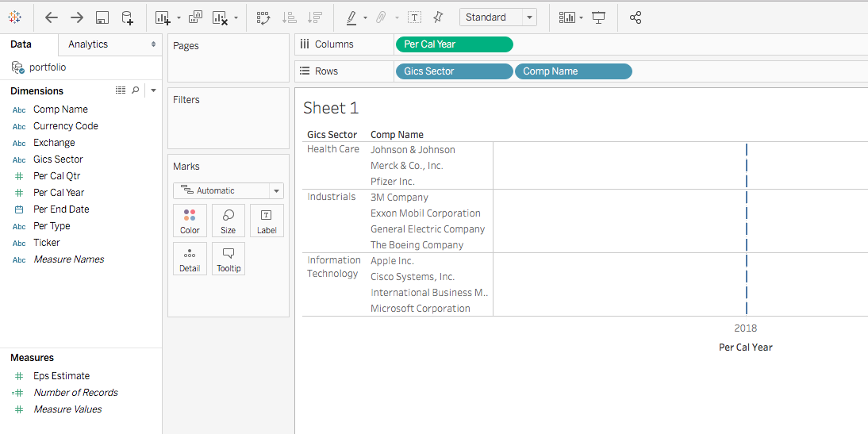Toggle view data grid icon in Dimensions
This screenshot has width=868, height=434.
tap(121, 90)
